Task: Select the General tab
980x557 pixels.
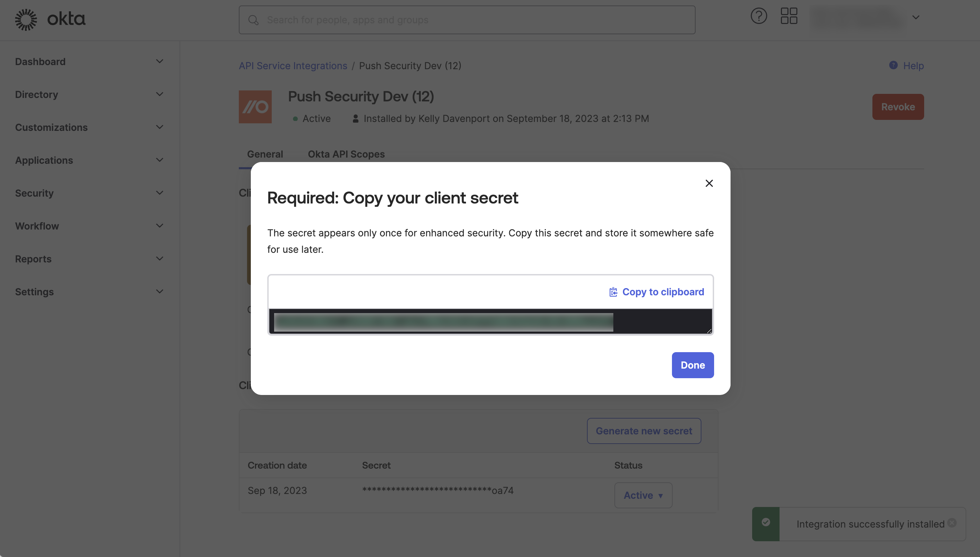Action: 265,154
